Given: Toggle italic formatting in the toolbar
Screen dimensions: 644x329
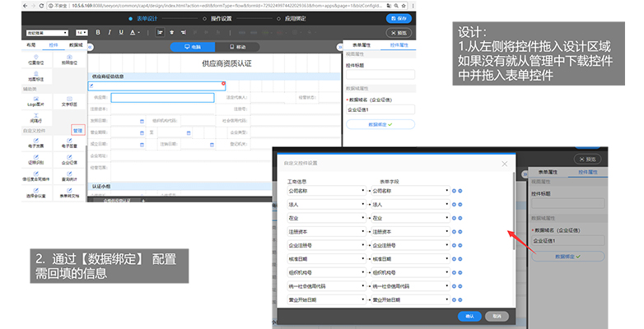Looking at the screenshot, I should tap(110, 32).
